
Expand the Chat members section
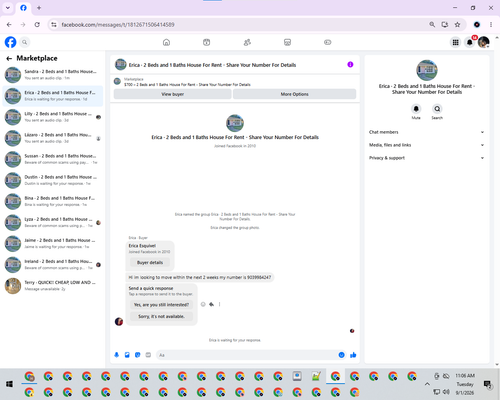coord(426,132)
